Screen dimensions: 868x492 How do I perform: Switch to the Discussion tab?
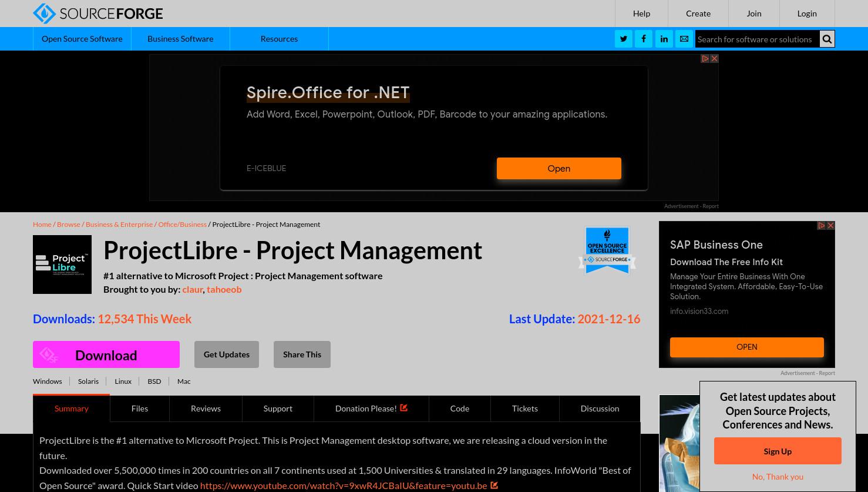(x=600, y=409)
